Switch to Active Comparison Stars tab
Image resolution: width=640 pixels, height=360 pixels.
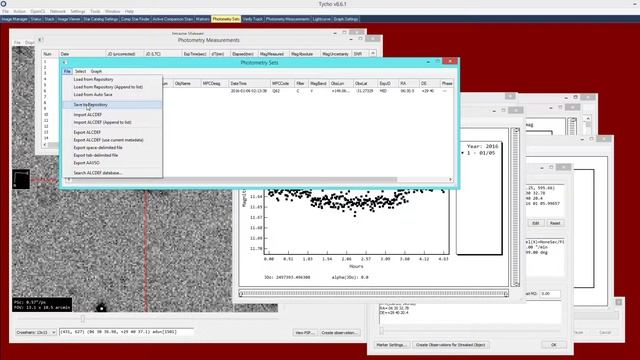(x=172, y=19)
